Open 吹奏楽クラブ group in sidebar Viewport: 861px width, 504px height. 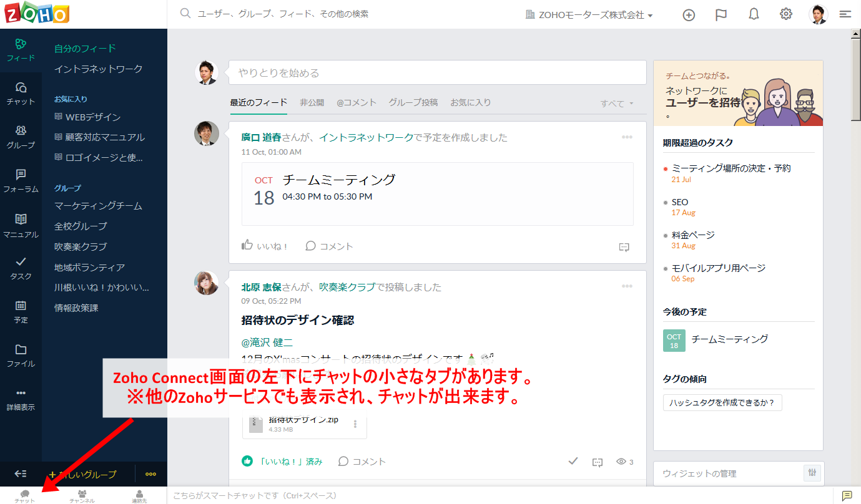[x=81, y=246]
